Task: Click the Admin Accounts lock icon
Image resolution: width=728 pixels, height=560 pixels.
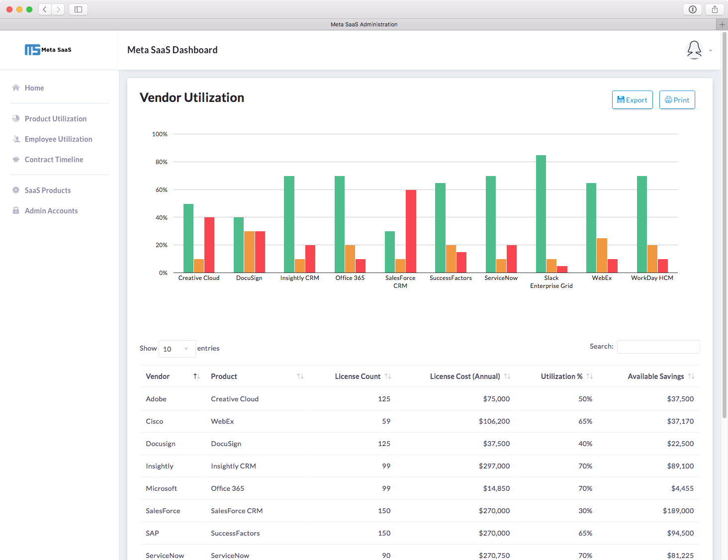Action: 16,210
